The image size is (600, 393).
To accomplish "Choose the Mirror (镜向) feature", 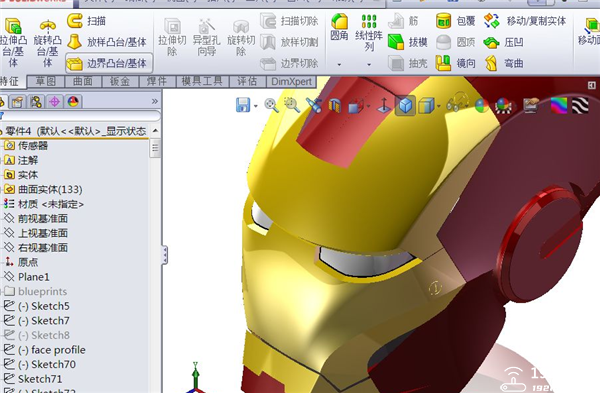I will [455, 63].
